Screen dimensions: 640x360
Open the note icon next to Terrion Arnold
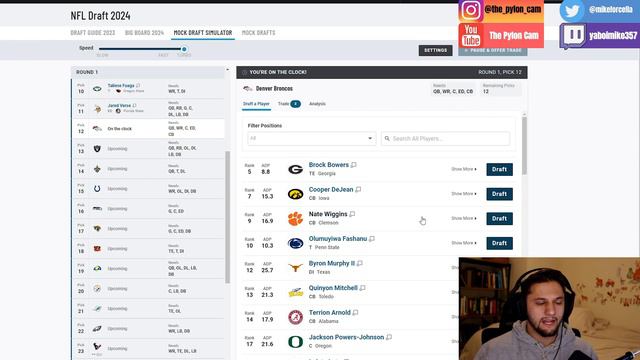pos(356,313)
